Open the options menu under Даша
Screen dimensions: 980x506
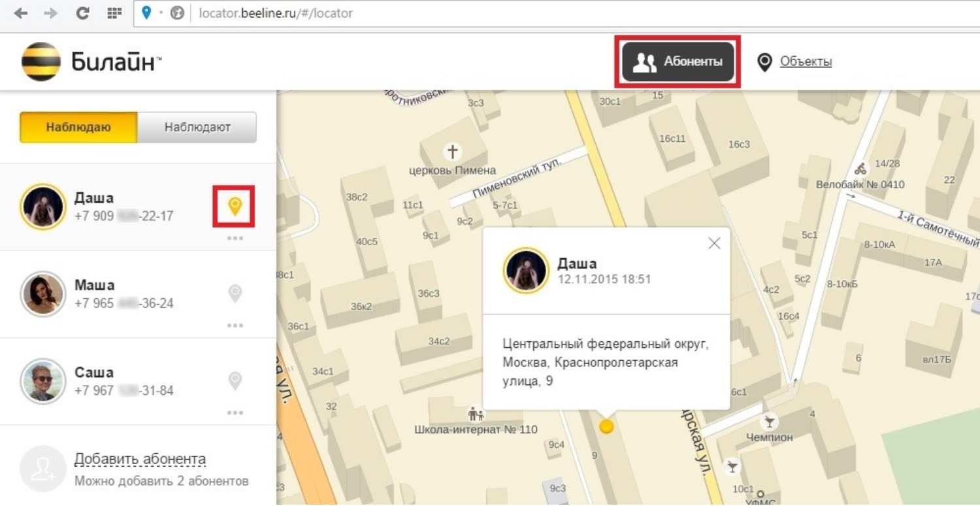click(x=234, y=238)
